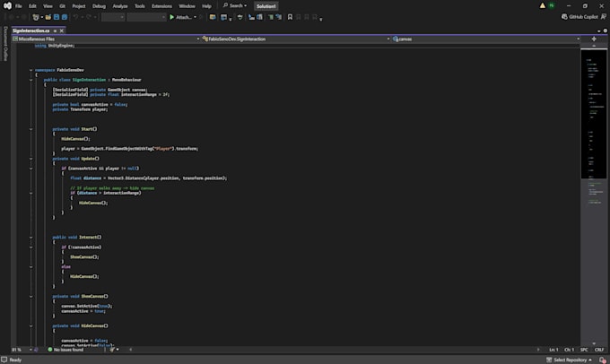Collapse the Start() method block
The image size is (610, 364).
[30, 129]
